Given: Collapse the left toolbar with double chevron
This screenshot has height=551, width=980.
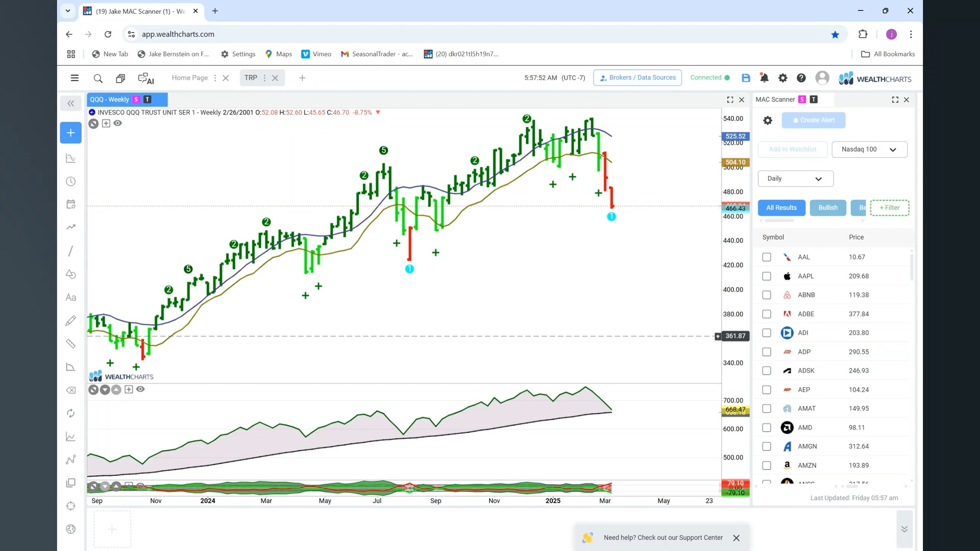Looking at the screenshot, I should tap(71, 104).
